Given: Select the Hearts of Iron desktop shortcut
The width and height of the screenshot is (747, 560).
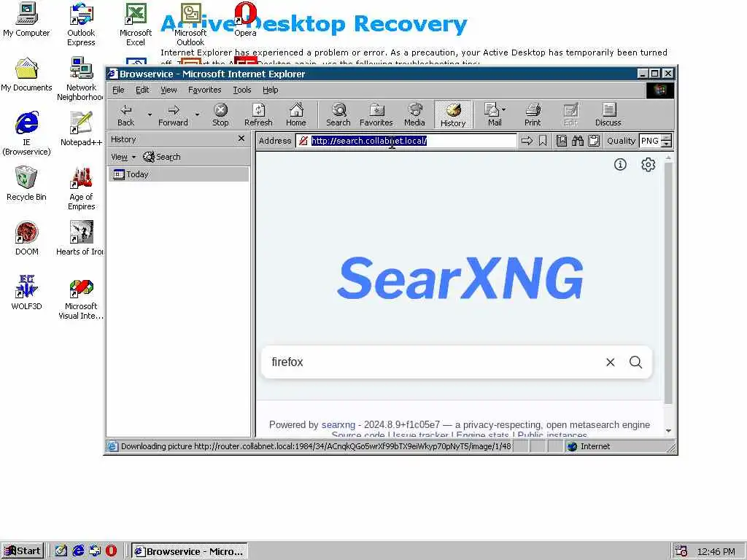Looking at the screenshot, I should pyautogui.click(x=81, y=238).
